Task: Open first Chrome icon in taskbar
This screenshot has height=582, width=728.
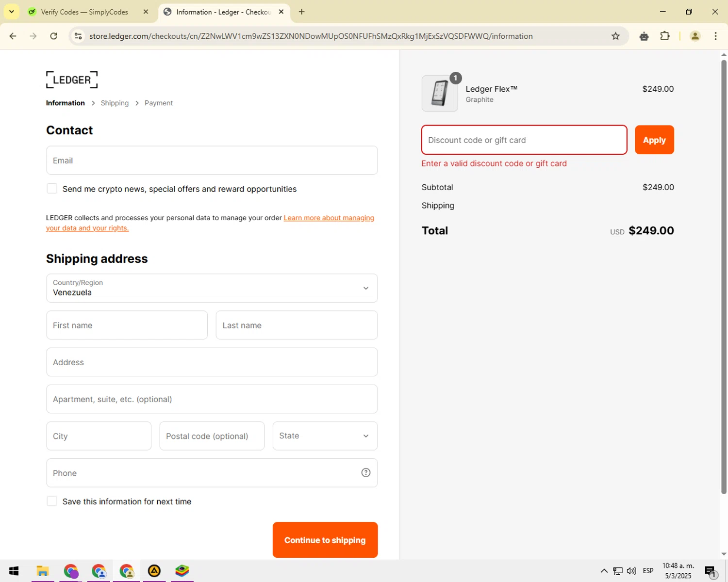Action: 71,571
